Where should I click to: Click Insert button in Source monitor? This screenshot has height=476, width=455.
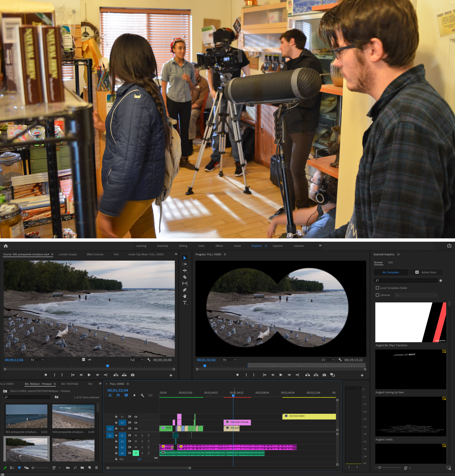coord(116,375)
